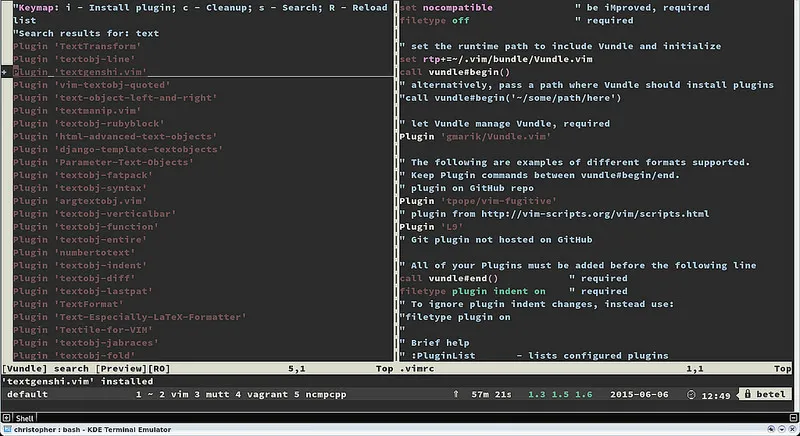Image resolution: width=800 pixels, height=436 pixels.
Task: Switch to the mutt tmux window
Action: pos(203,395)
